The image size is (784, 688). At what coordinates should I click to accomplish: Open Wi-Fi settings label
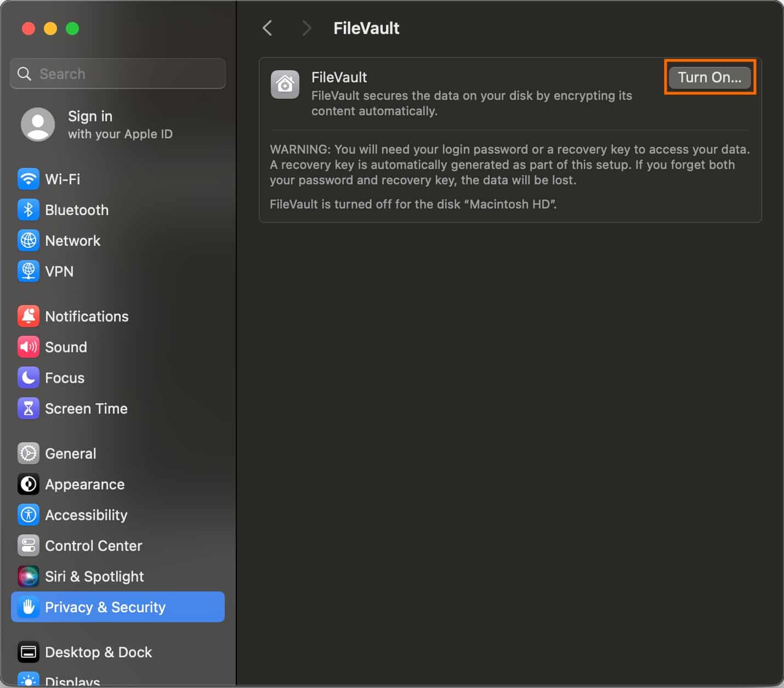click(x=63, y=179)
